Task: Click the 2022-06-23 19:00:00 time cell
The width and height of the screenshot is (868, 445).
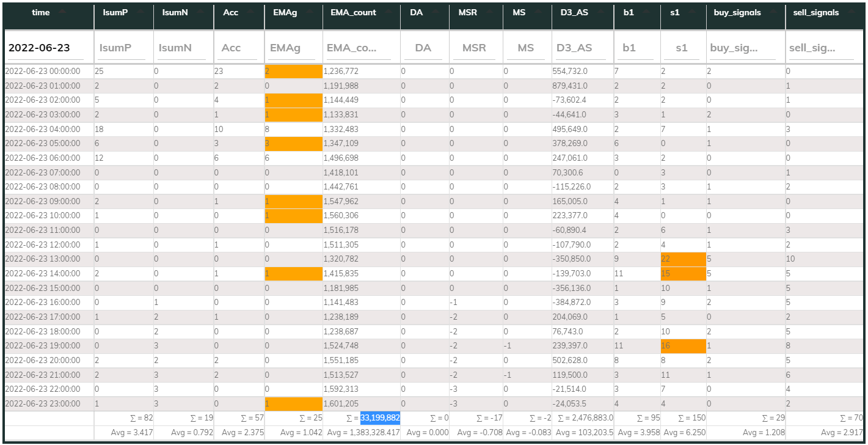Action: coord(43,347)
